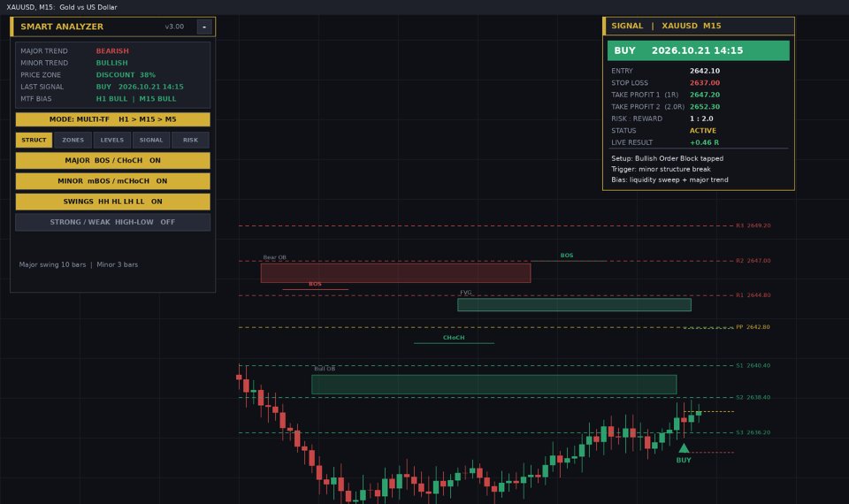Click the SIGNAL | XAUUSD M15 panel header
849x504 pixels.
699,26
